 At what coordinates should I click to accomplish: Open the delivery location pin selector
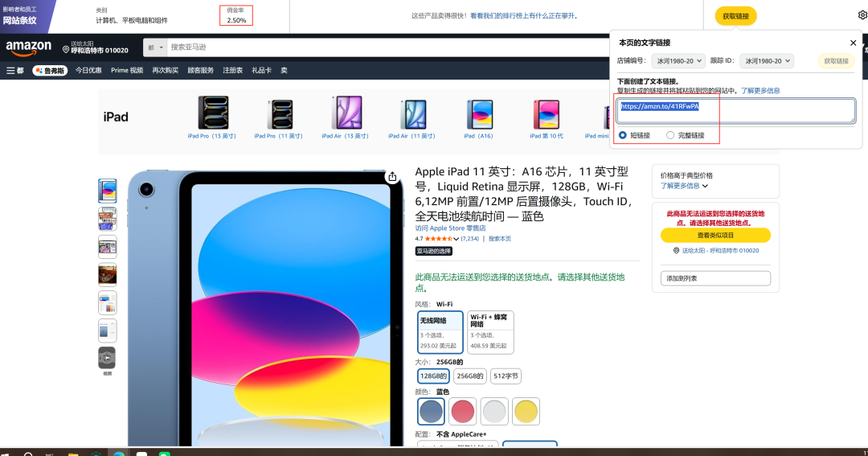point(95,47)
